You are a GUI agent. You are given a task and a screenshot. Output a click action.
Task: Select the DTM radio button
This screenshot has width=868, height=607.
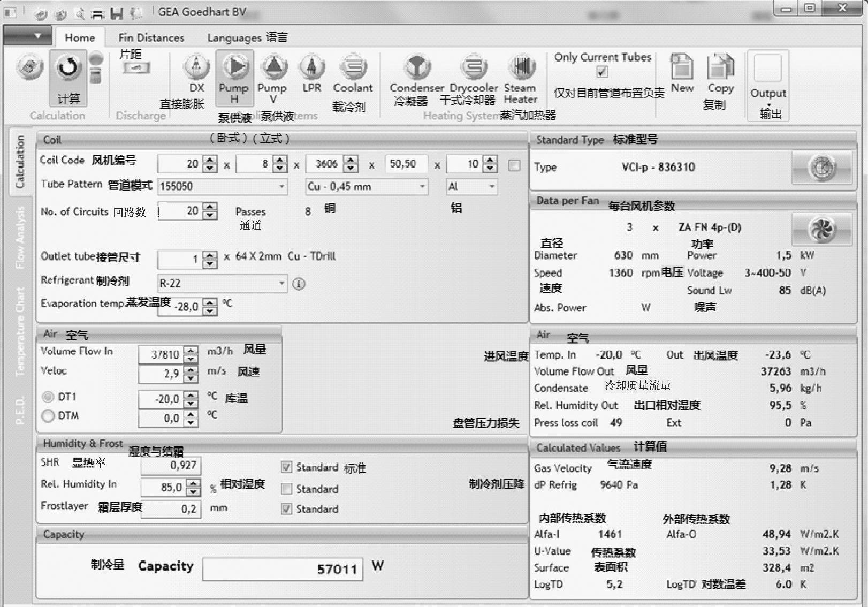[x=48, y=416]
